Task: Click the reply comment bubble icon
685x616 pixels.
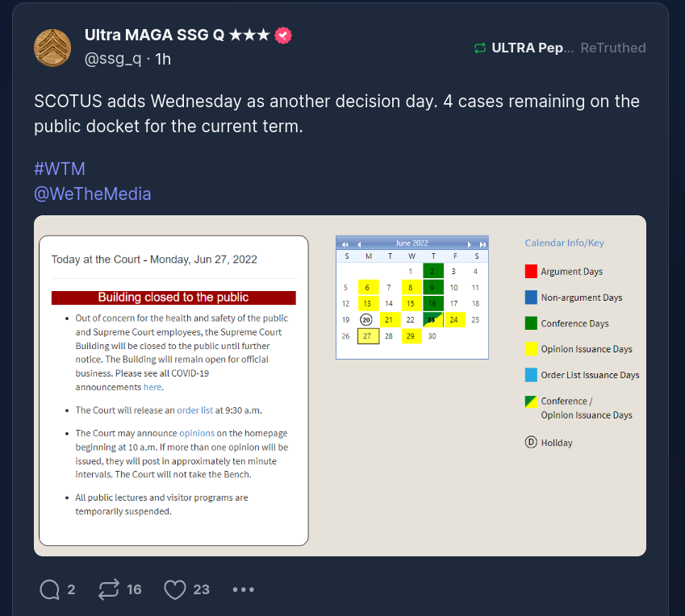Action: point(49,589)
